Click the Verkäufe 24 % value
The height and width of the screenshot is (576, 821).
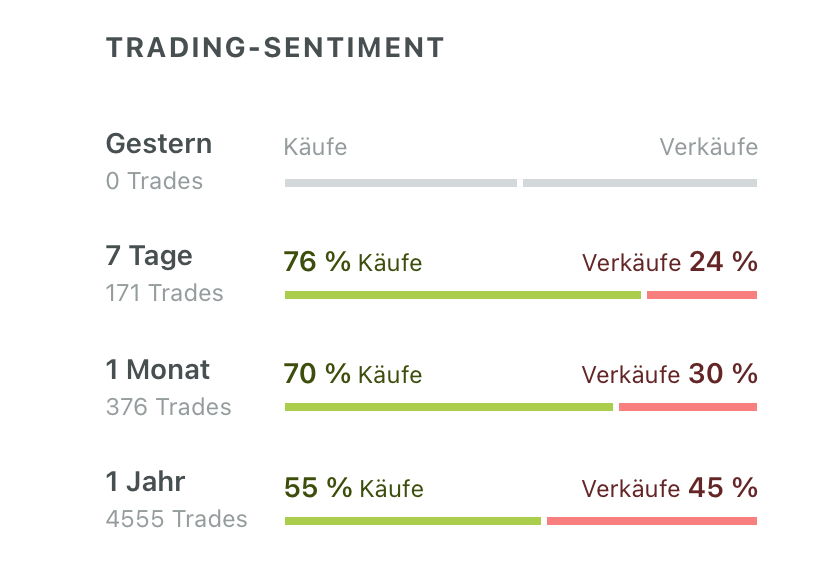coord(669,263)
